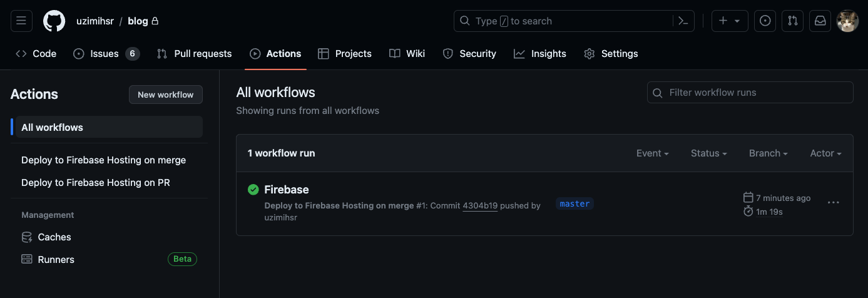Click the '1m 19s' duration text
Image resolution: width=868 pixels, height=298 pixels.
[770, 212]
